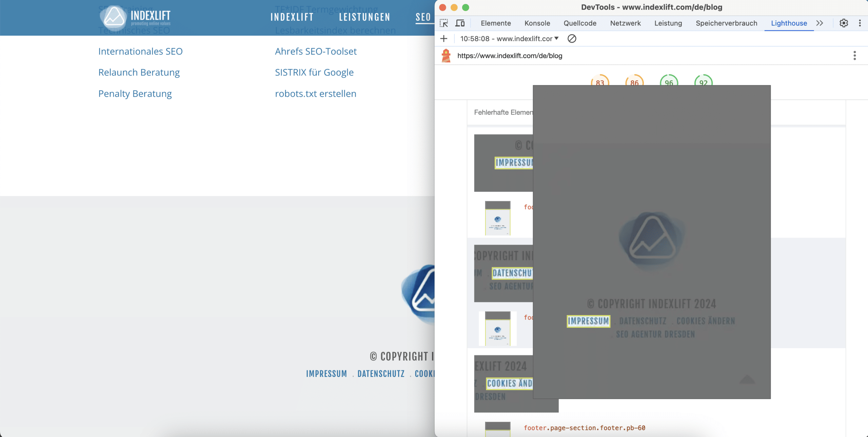The image size is (868, 437).
Task: Open the Internationales SEO link
Action: coord(140,51)
